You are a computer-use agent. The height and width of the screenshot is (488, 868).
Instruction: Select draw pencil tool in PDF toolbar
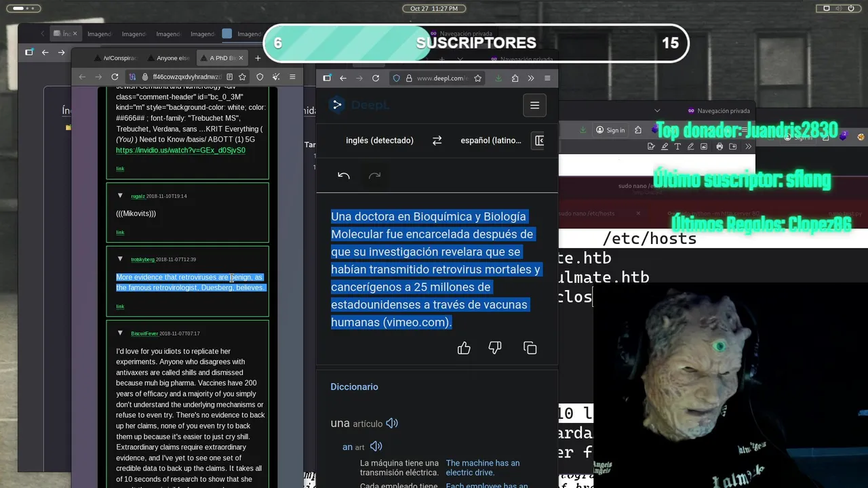coord(691,146)
